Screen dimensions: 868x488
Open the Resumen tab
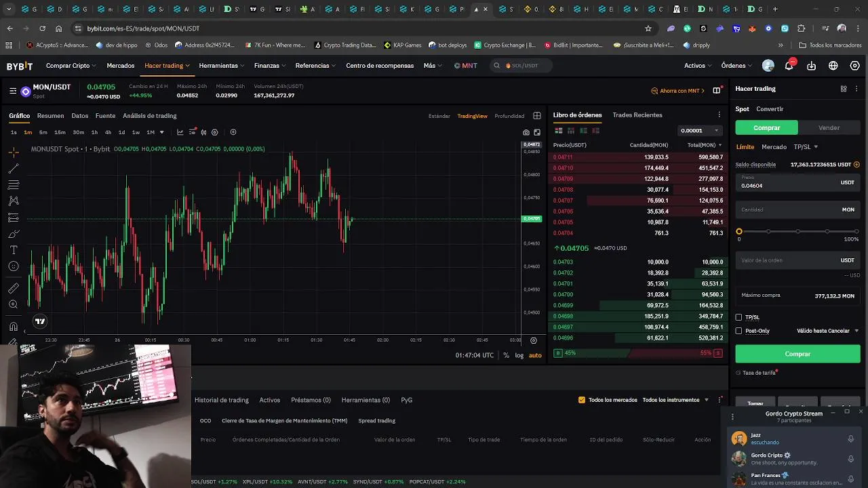point(51,116)
